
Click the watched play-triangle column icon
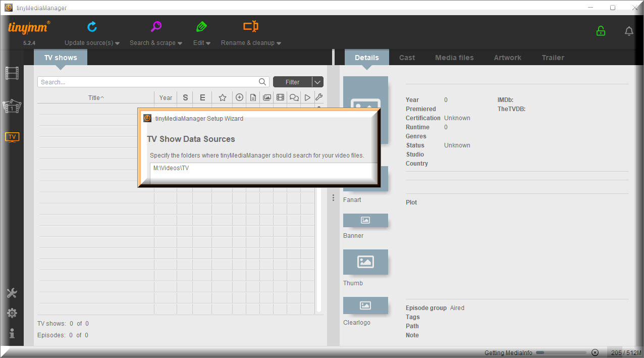coord(307,98)
